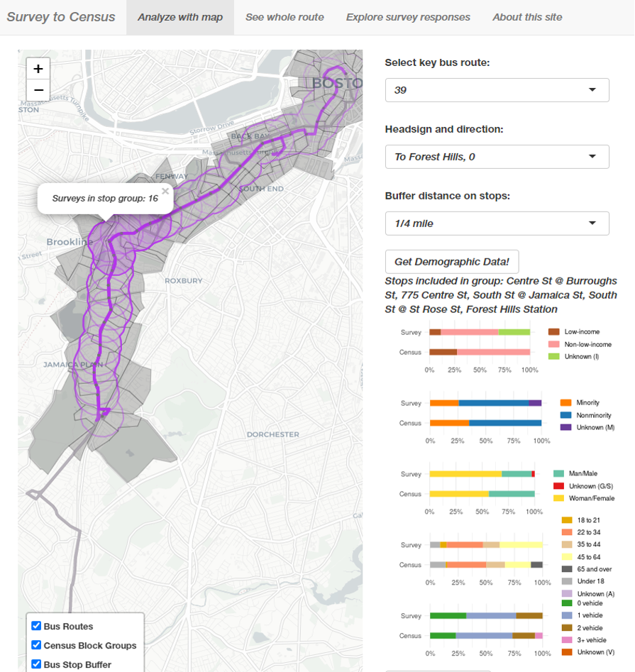Close the 'Surveys in stop group' popup
Image resolution: width=635 pixels, height=672 pixels.
tap(165, 190)
